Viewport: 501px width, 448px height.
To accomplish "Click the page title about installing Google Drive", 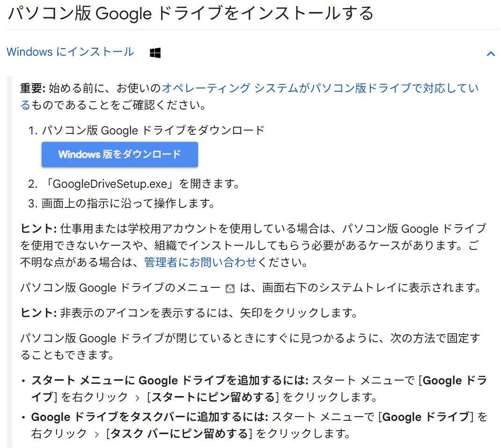I will (191, 14).
